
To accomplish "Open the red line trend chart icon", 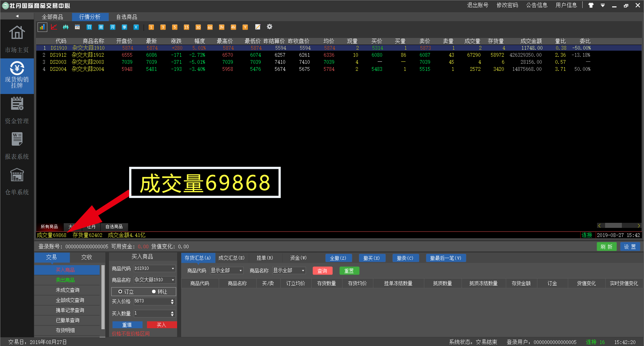I will coord(54,27).
